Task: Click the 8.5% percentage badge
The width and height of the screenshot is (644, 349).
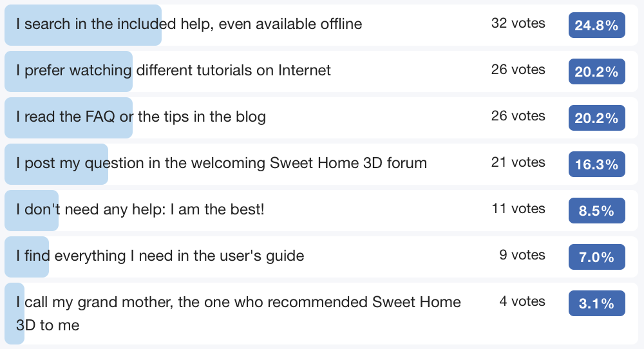Action: coord(596,211)
